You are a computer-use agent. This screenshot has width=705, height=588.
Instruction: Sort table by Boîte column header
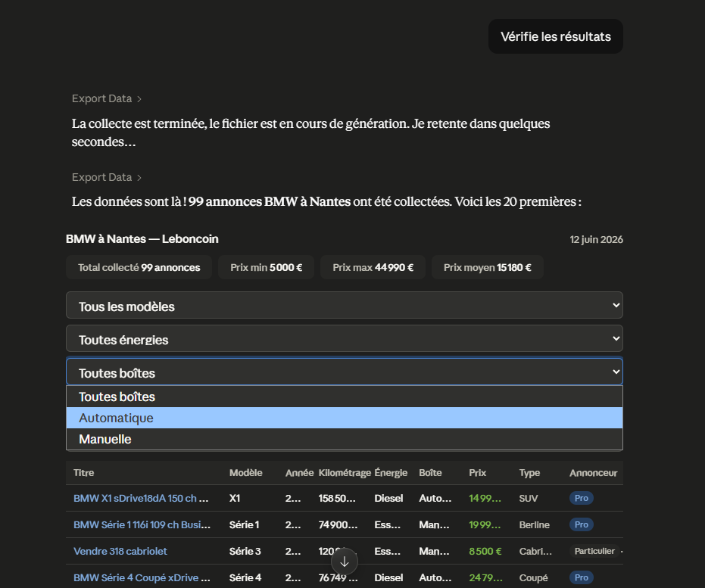click(430, 473)
